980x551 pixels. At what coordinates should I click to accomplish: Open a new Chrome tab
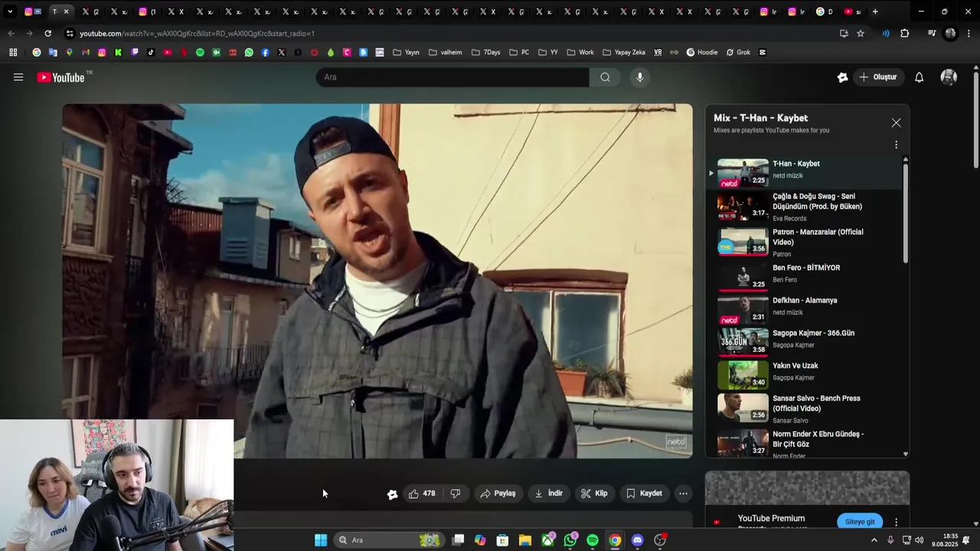[875, 11]
